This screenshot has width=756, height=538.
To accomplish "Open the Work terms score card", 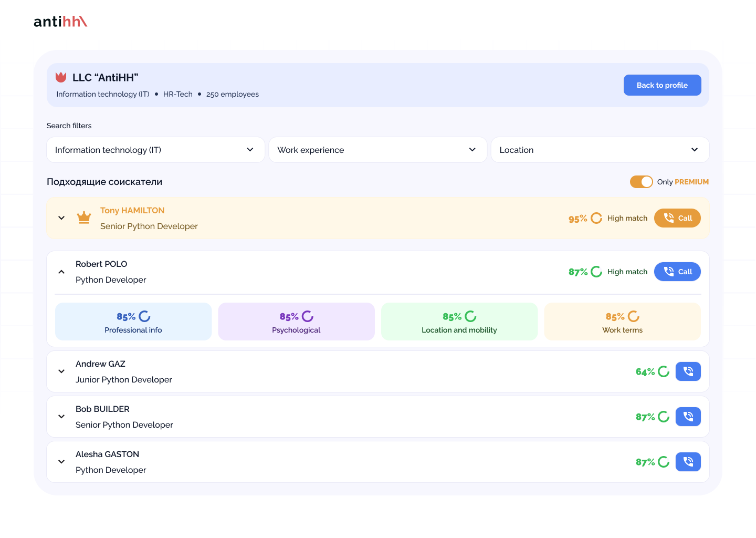I will coord(623,322).
